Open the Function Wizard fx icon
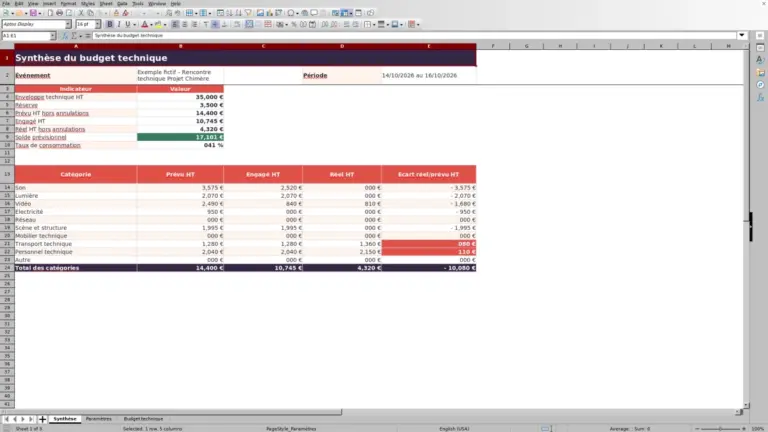Screen dimensions: 768x432 [65, 36]
